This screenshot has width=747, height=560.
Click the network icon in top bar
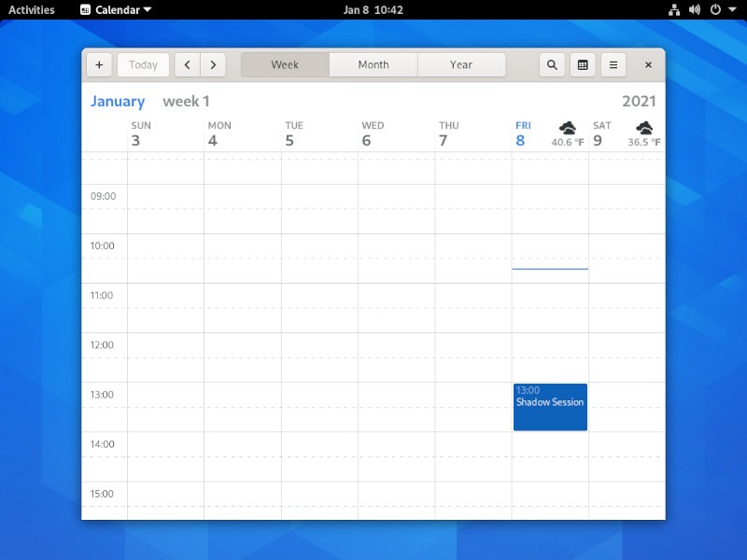tap(674, 9)
